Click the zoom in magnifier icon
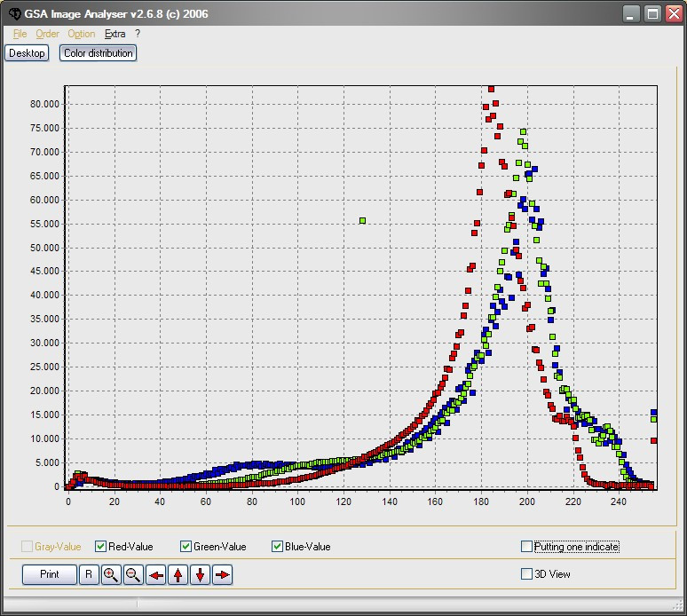This screenshot has width=687, height=616. tap(111, 575)
